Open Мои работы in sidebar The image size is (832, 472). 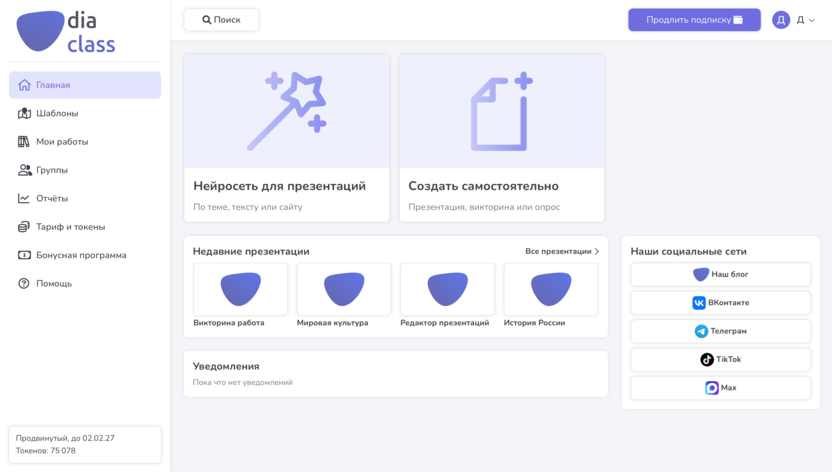85,142
